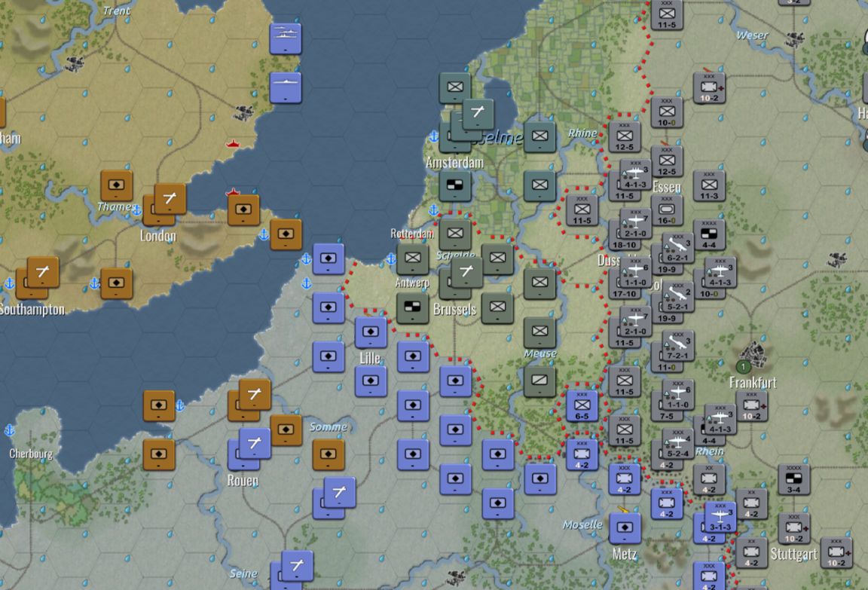Select 11-5 infantry encircled by red dotted border
The image size is (868, 590).
click(x=582, y=211)
